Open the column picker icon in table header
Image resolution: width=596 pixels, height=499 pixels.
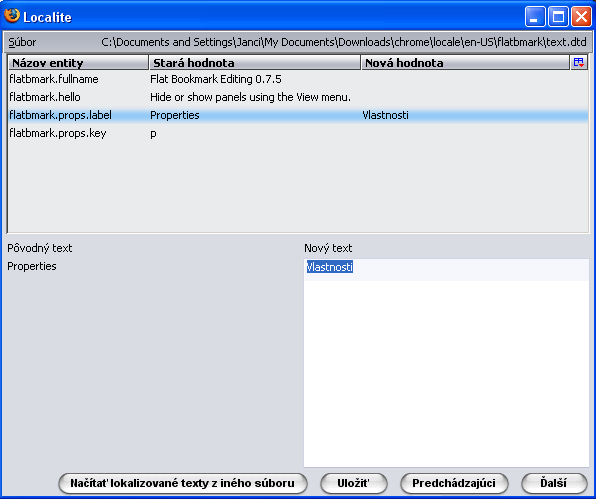(x=579, y=63)
